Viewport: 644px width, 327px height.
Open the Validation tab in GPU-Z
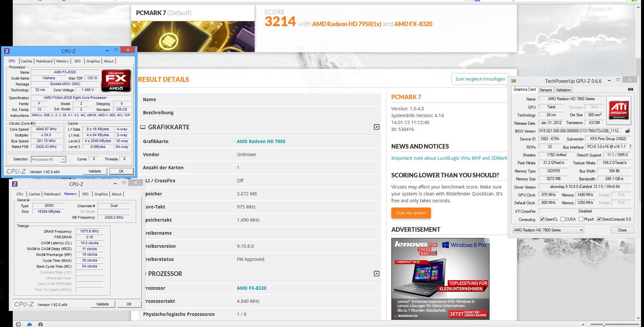click(563, 90)
